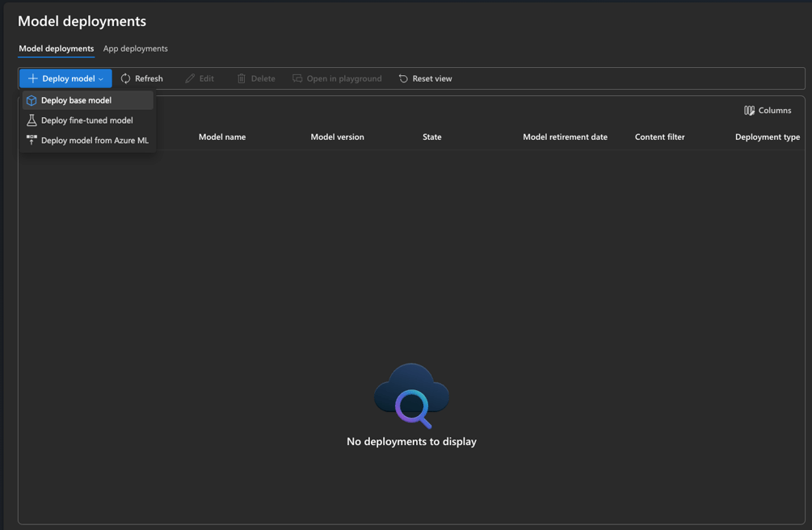
Task: Click the cube icon beside Deploy base model
Action: (x=31, y=99)
